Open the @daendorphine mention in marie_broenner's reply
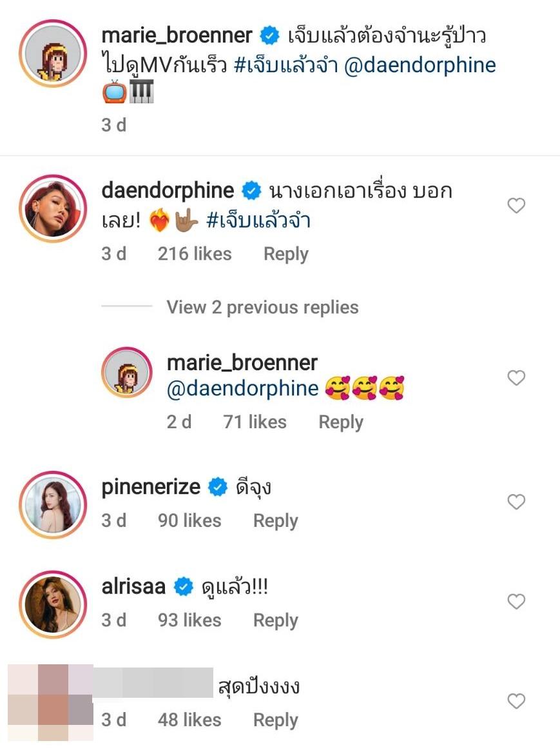560x752 pixels. point(242,389)
